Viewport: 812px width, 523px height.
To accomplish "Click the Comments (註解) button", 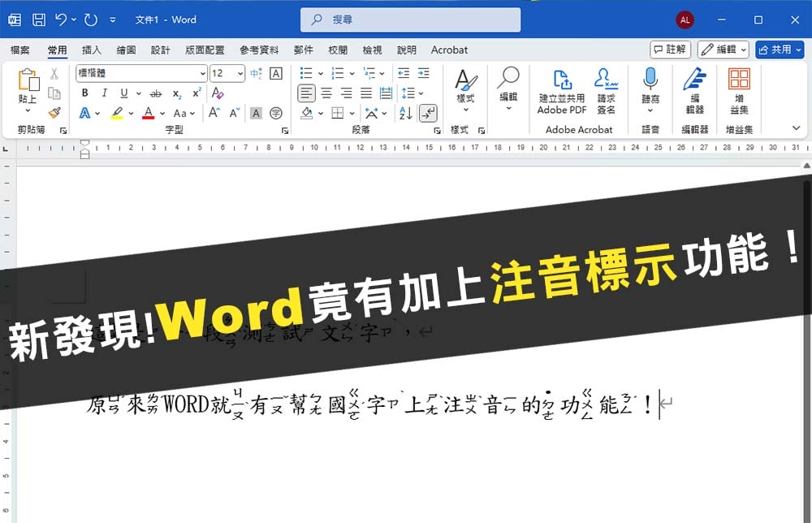I will (670, 50).
